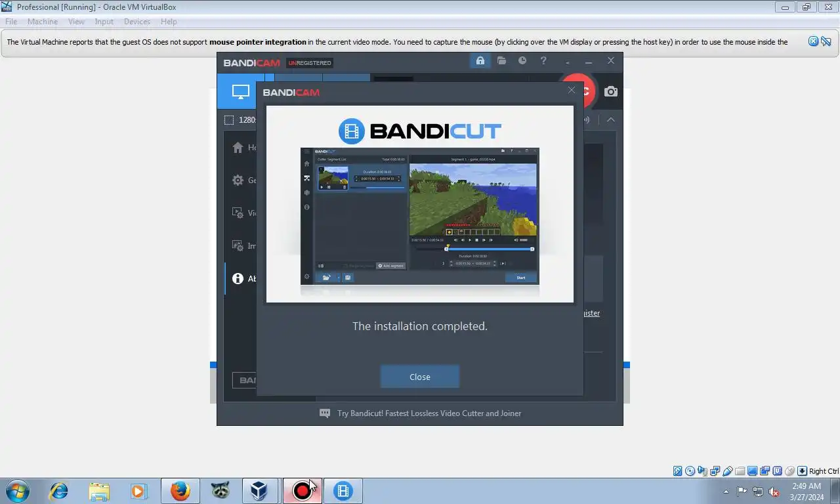The height and width of the screenshot is (504, 840).
Task: Click the network tray icon
Action: click(758, 492)
